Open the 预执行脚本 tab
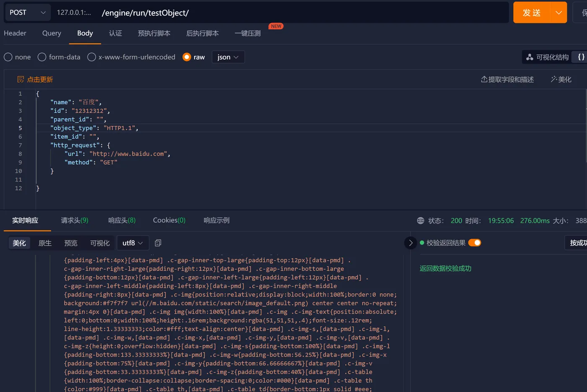The image size is (587, 392). (154, 33)
